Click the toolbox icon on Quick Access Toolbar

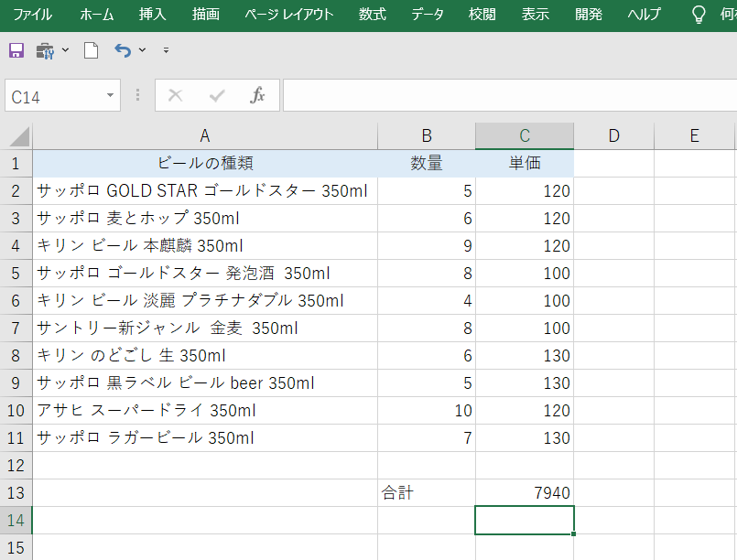[44, 50]
